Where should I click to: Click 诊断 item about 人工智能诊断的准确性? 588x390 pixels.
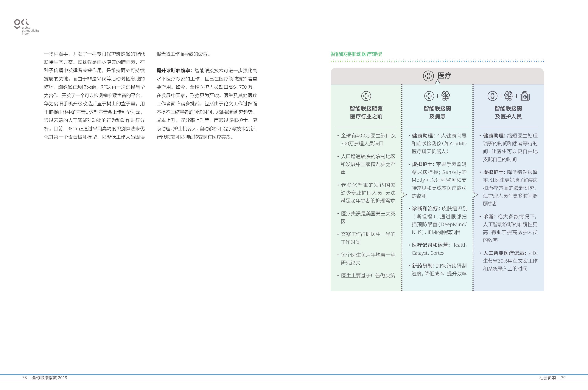tap(509, 228)
